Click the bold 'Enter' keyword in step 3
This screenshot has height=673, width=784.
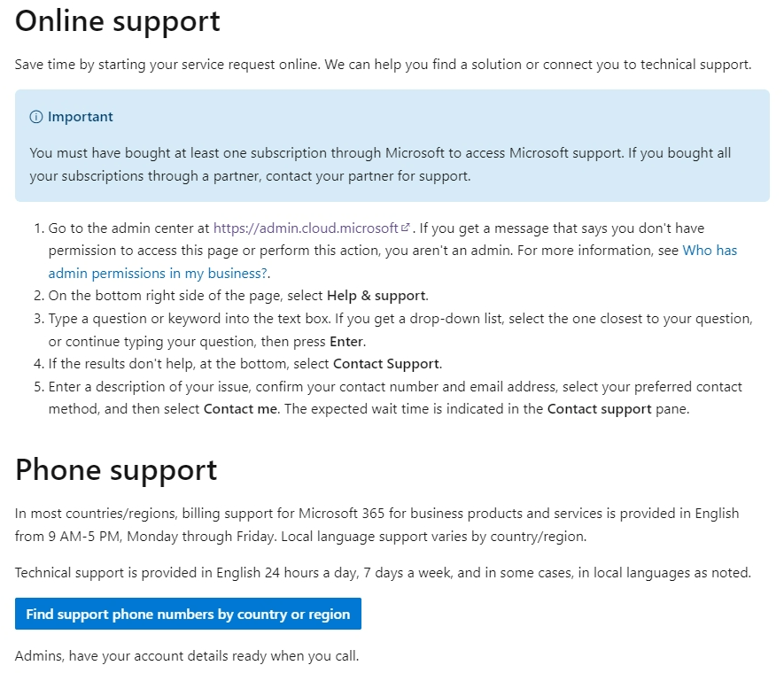[346, 342]
